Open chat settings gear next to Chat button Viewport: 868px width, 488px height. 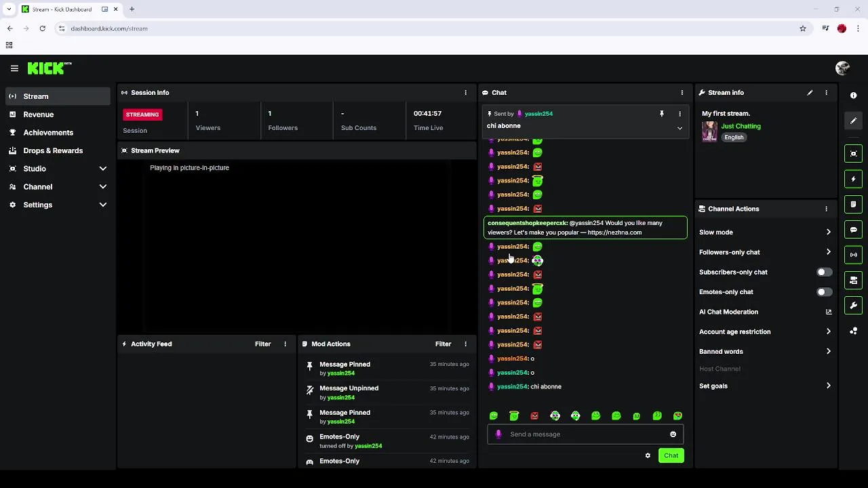pos(648,455)
